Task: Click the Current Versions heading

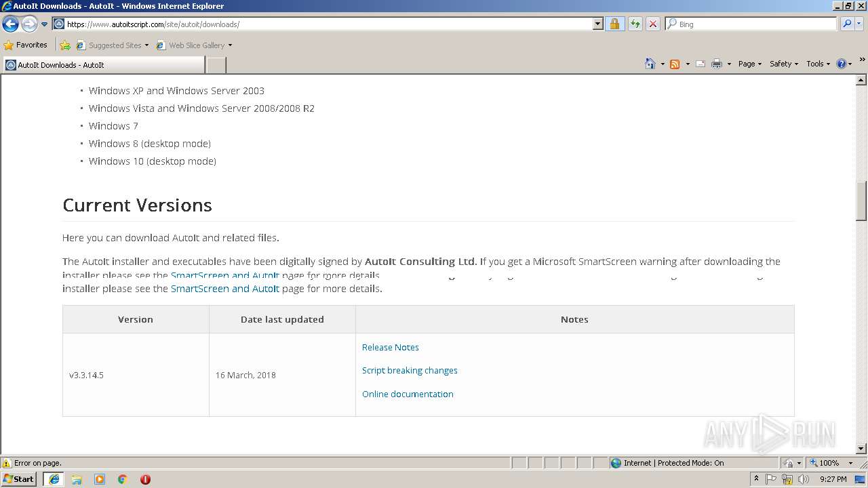Action: click(137, 205)
